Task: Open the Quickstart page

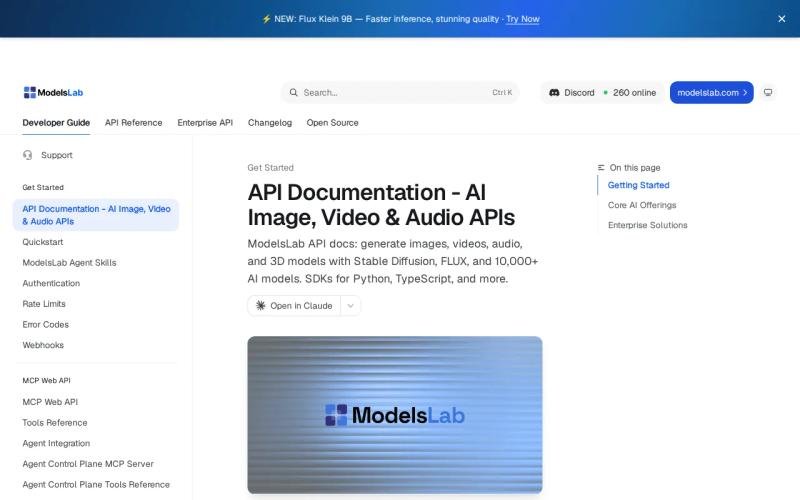Action: click(x=43, y=242)
